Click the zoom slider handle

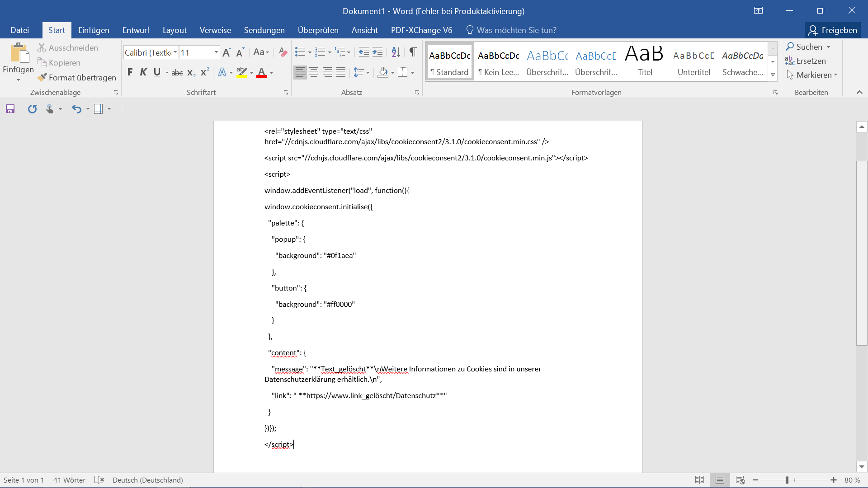(x=787, y=480)
